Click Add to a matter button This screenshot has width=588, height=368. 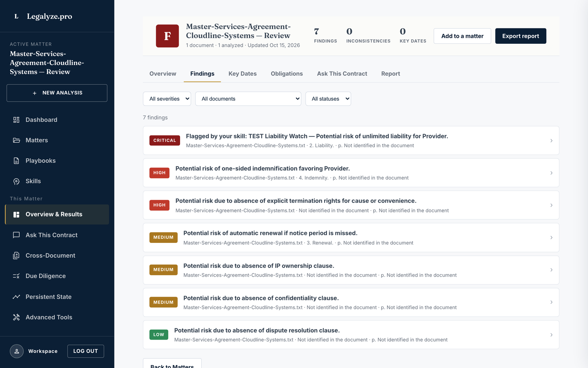462,36
